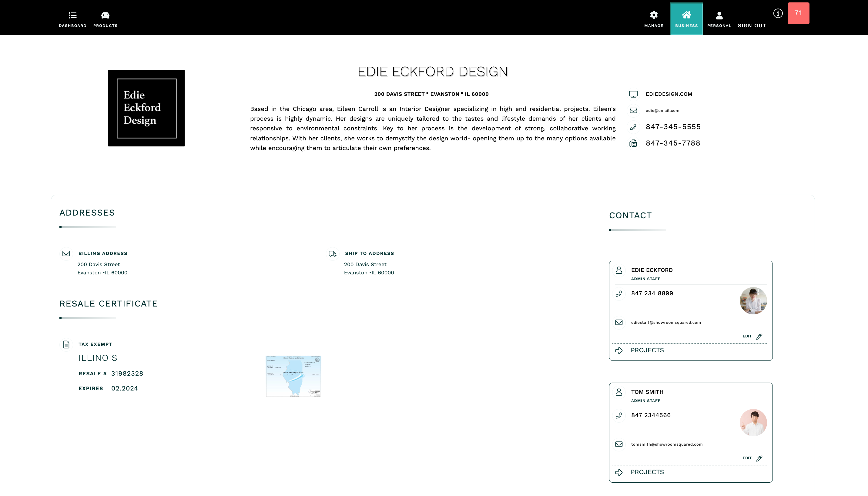Open the Manage gear menu
The image size is (868, 496).
tap(653, 19)
